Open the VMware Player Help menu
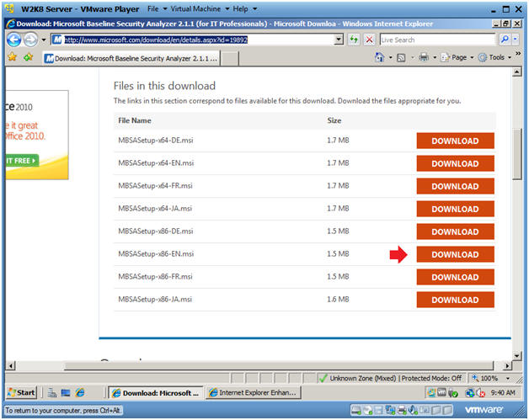Screen dimensions: 529x420 click(244, 8)
